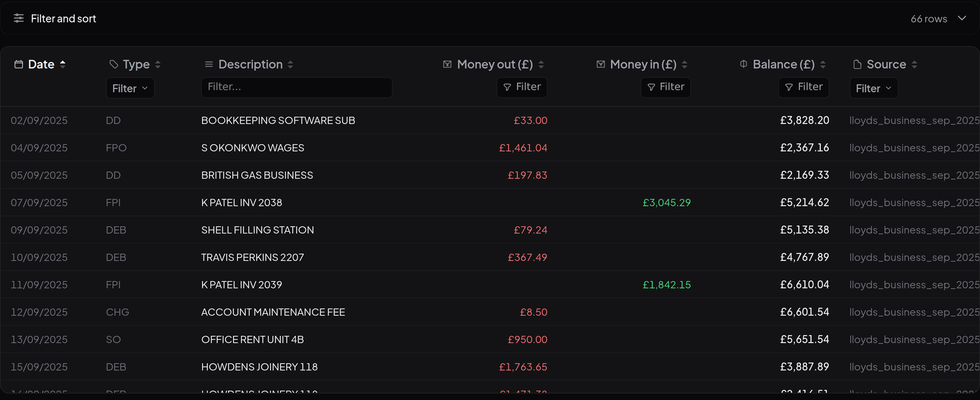Select the K PATEL INV 2038 row

pos(490,203)
